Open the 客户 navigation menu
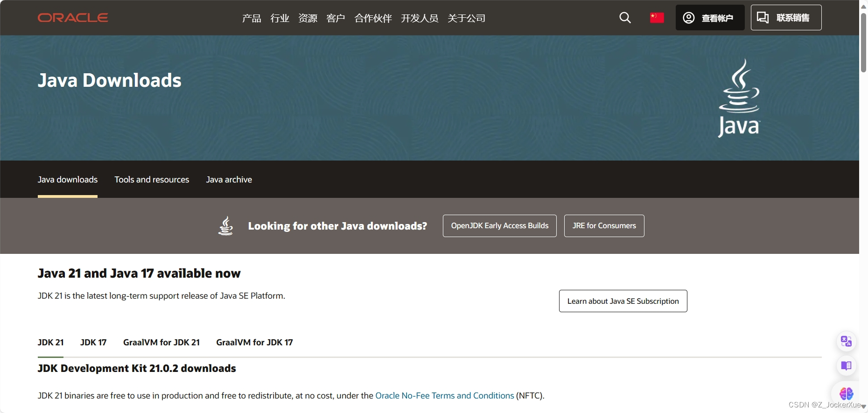 pyautogui.click(x=336, y=18)
